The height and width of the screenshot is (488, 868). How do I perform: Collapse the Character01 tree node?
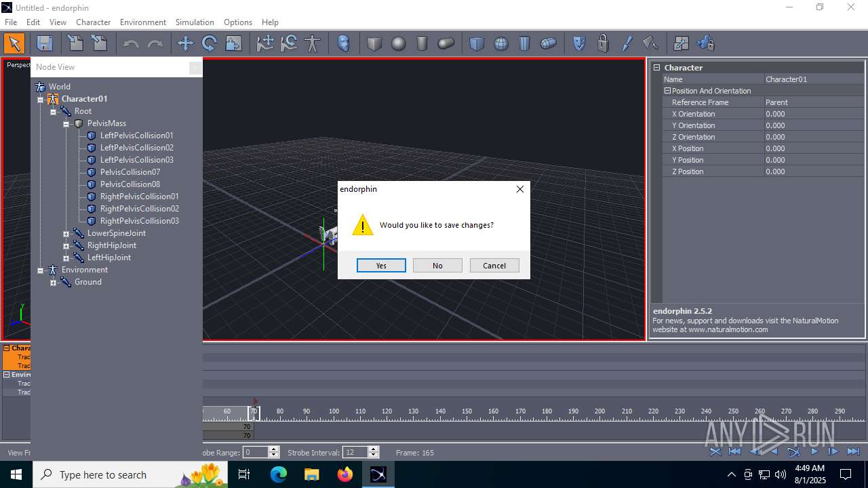40,100
